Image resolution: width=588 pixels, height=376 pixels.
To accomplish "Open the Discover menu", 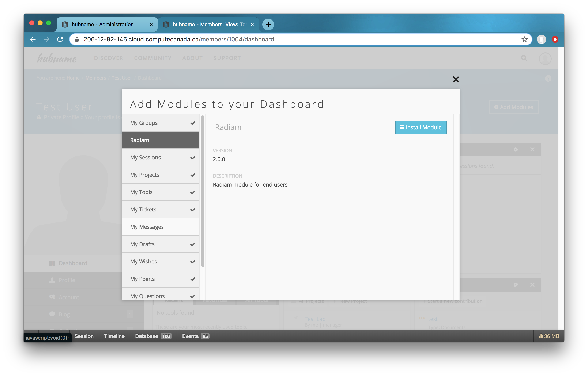I will (x=108, y=58).
